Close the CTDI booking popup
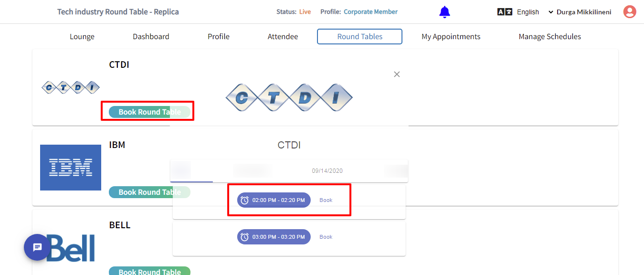The width and height of the screenshot is (644, 275). (397, 74)
